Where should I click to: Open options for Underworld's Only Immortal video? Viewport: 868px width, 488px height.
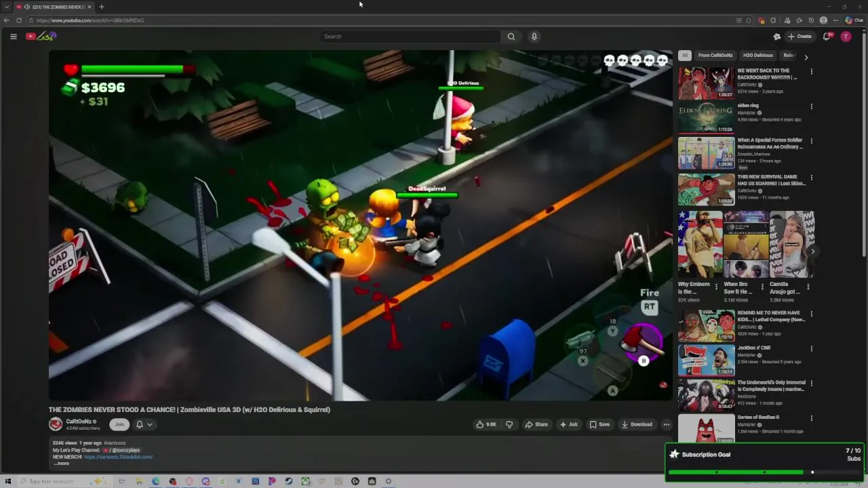pyautogui.click(x=812, y=384)
